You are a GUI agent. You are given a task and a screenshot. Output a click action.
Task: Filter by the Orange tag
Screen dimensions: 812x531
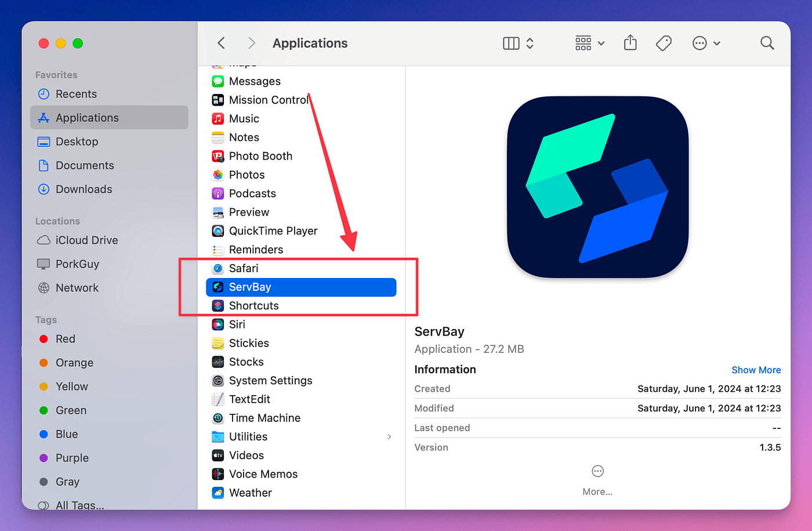pos(109,363)
